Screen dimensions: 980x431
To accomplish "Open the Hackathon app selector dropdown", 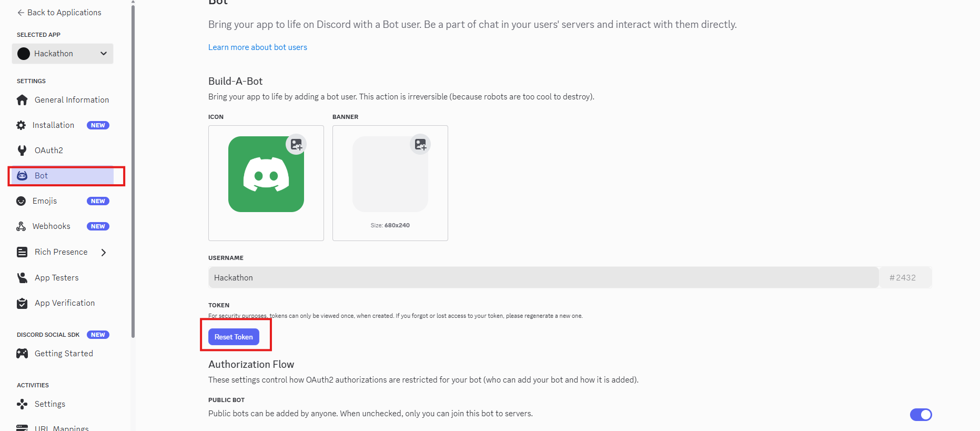I will click(x=63, y=54).
